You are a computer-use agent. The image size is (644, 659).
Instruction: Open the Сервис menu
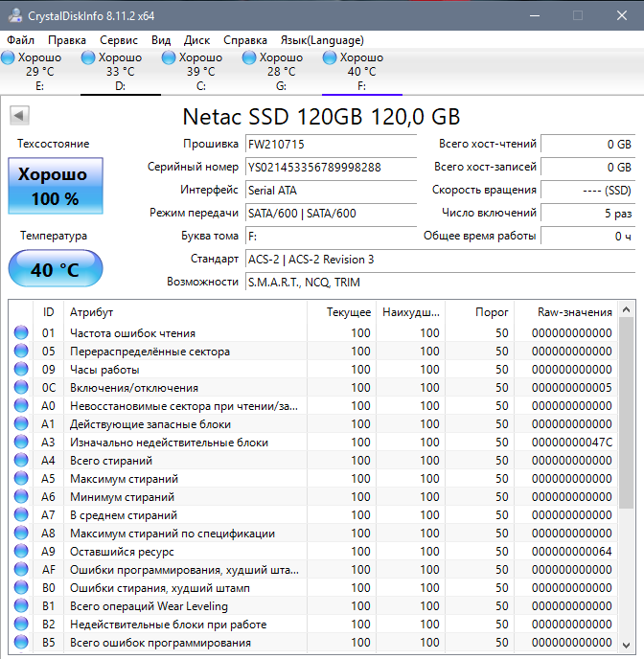point(118,40)
